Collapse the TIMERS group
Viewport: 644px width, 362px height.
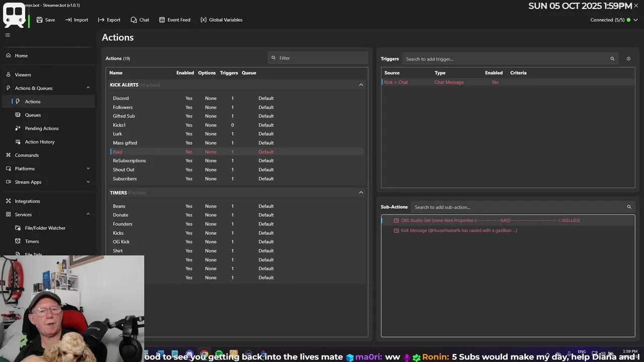coord(361,193)
